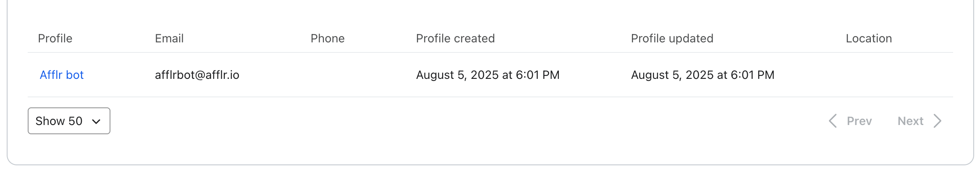The image size is (980, 172).
Task: Click the Profile column header
Action: [x=55, y=39]
